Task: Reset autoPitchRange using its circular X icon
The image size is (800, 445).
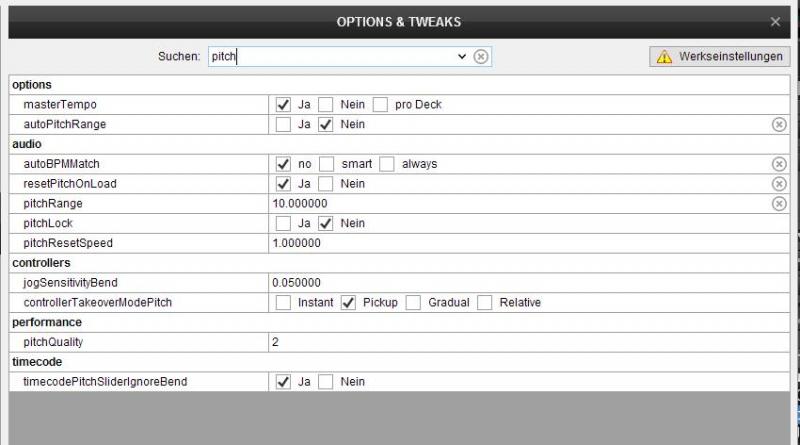Action: [x=779, y=125]
